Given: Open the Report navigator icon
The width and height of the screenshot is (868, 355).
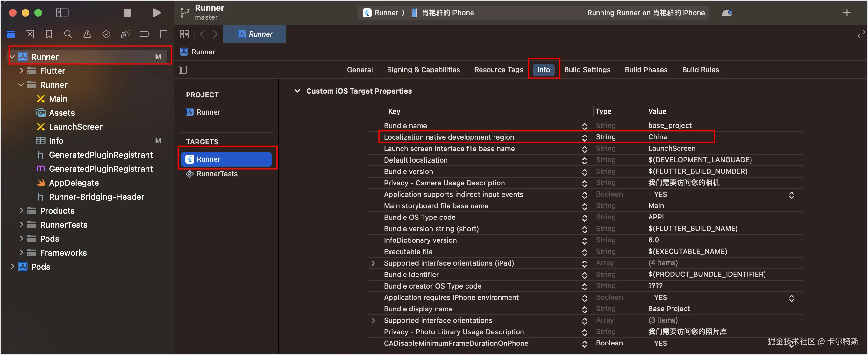Looking at the screenshot, I should tap(164, 34).
